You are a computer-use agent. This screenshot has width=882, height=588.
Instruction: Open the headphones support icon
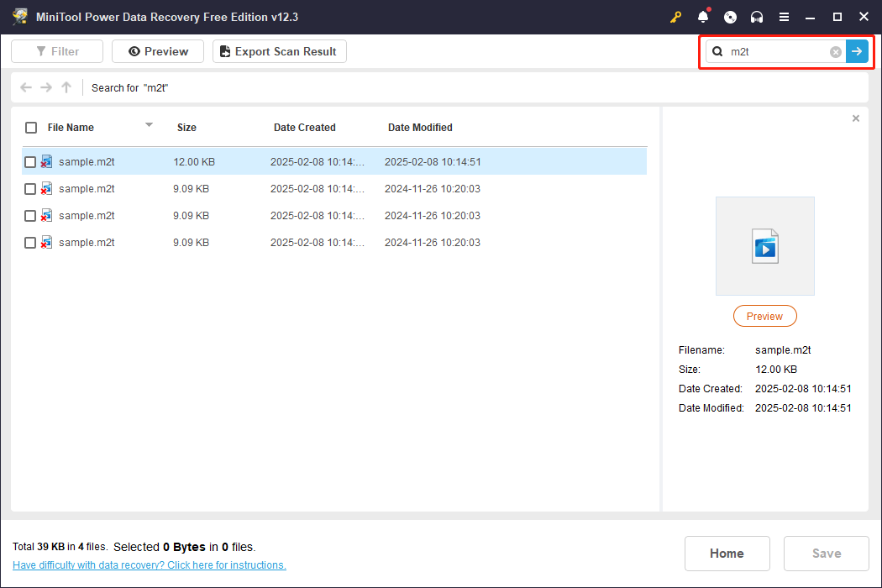point(757,17)
